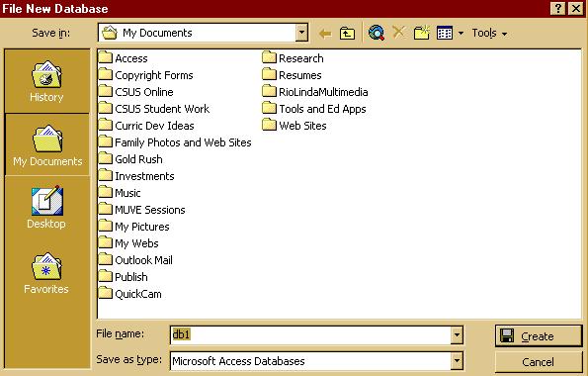Close the File New Database dialog
Image resolution: width=588 pixels, height=376 pixels.
(576, 8)
